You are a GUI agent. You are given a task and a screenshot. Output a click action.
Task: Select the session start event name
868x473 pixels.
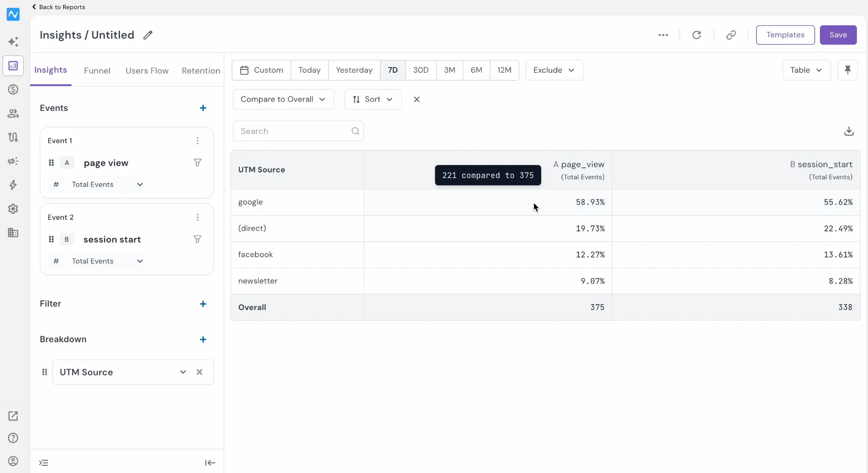click(x=112, y=240)
